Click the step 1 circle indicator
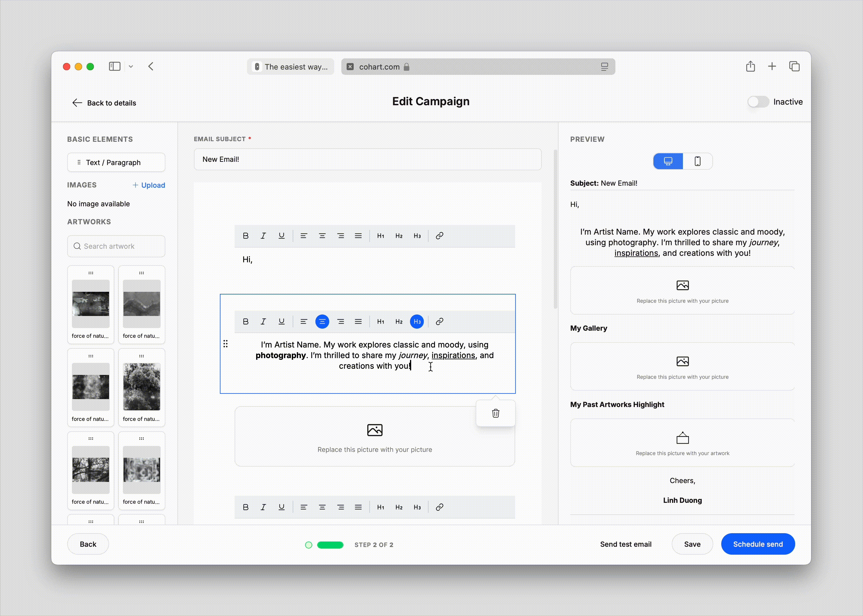Screen dimensions: 863x616 tap(308, 545)
